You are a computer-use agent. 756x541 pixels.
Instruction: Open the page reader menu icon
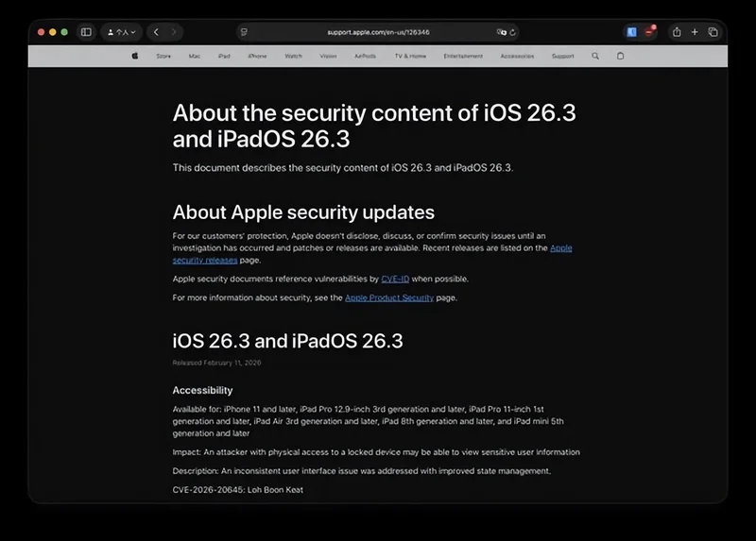244,32
